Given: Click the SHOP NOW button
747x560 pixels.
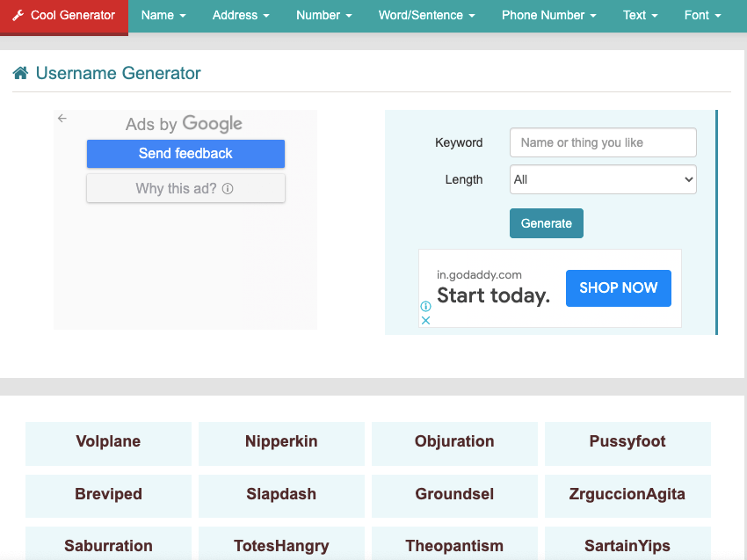Looking at the screenshot, I should click(x=618, y=288).
